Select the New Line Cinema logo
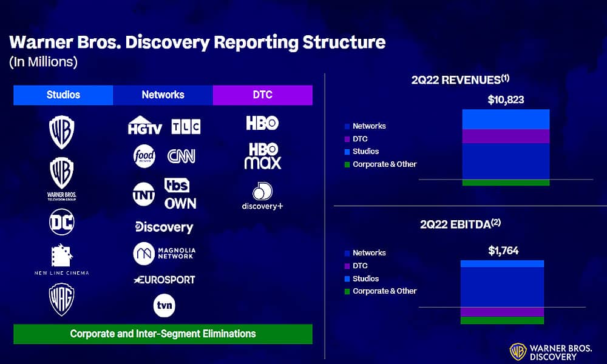The height and width of the screenshot is (364, 607). point(63,260)
